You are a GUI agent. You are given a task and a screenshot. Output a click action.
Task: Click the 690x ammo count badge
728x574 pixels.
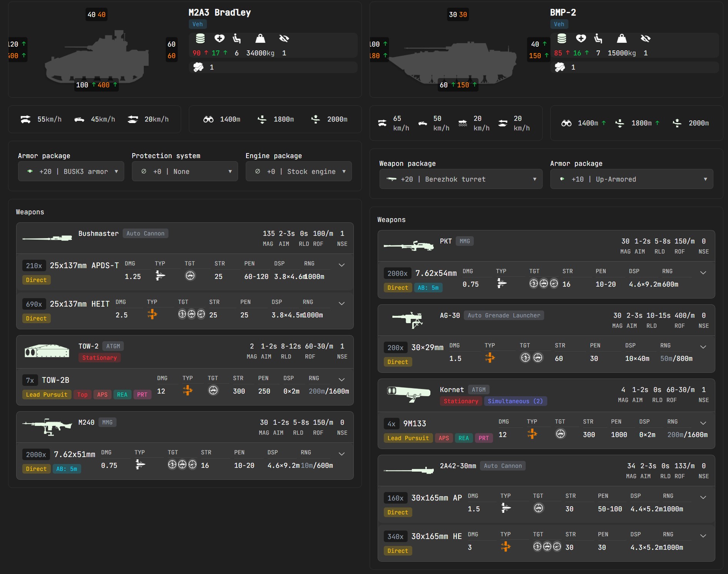click(x=34, y=304)
